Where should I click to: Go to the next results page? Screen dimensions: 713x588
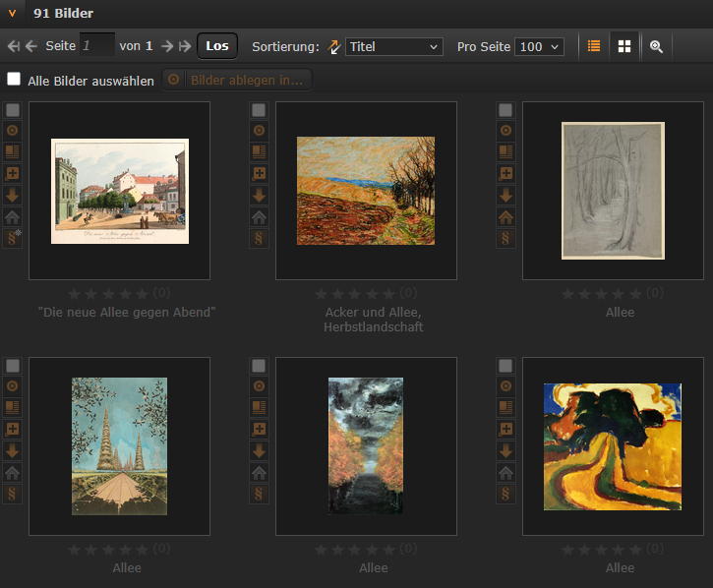[167, 46]
